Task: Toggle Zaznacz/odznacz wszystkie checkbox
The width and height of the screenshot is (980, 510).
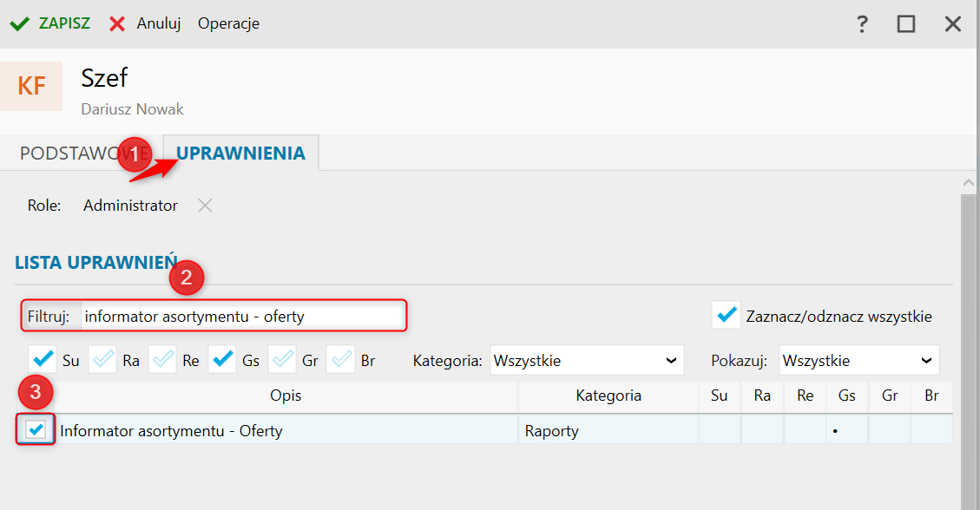Action: pyautogui.click(x=726, y=316)
